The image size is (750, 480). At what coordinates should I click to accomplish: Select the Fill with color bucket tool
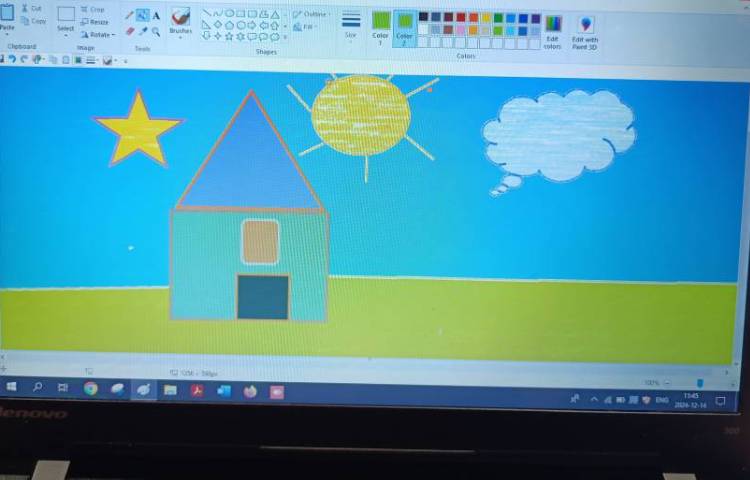(x=143, y=16)
